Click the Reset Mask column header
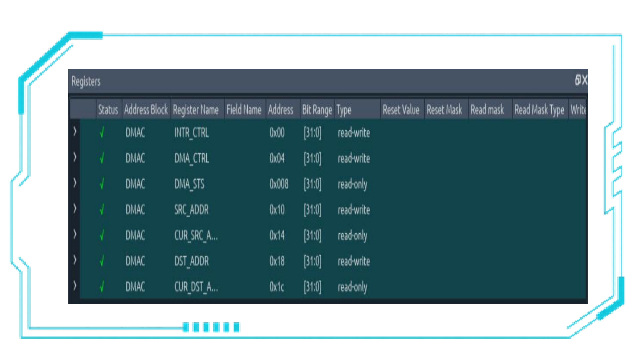 coord(446,109)
